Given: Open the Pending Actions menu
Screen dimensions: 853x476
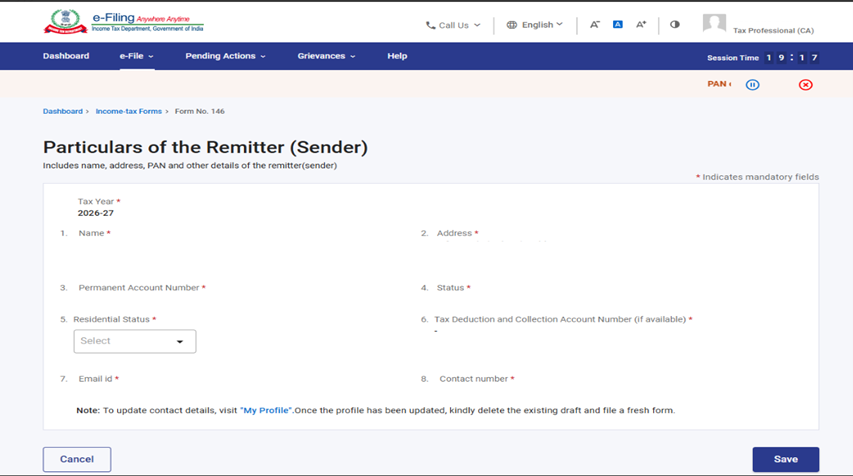Looking at the screenshot, I should [x=225, y=56].
